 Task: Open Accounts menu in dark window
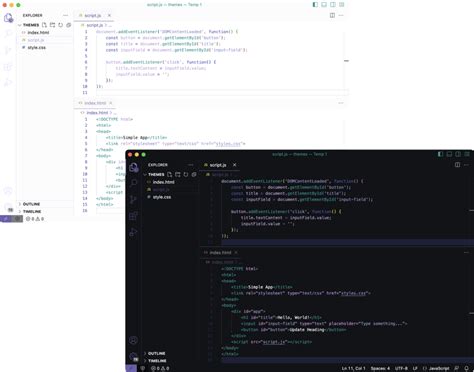coord(133,340)
